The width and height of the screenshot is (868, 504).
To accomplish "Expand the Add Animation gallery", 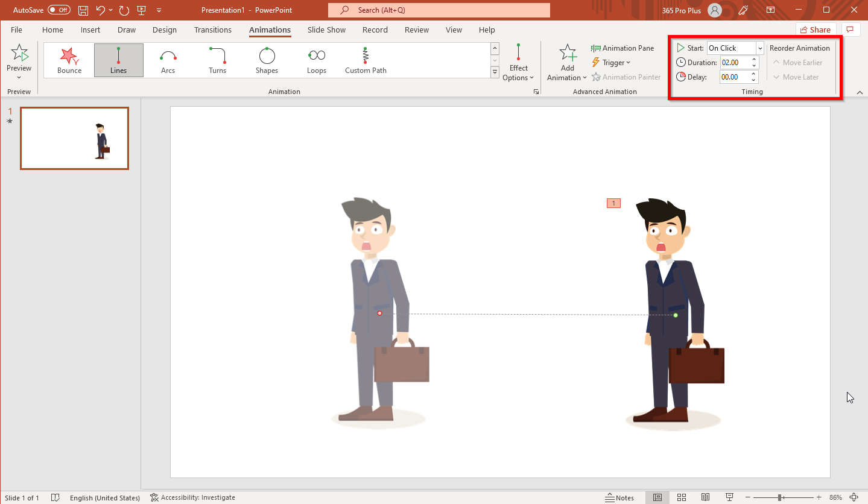I will (566, 62).
